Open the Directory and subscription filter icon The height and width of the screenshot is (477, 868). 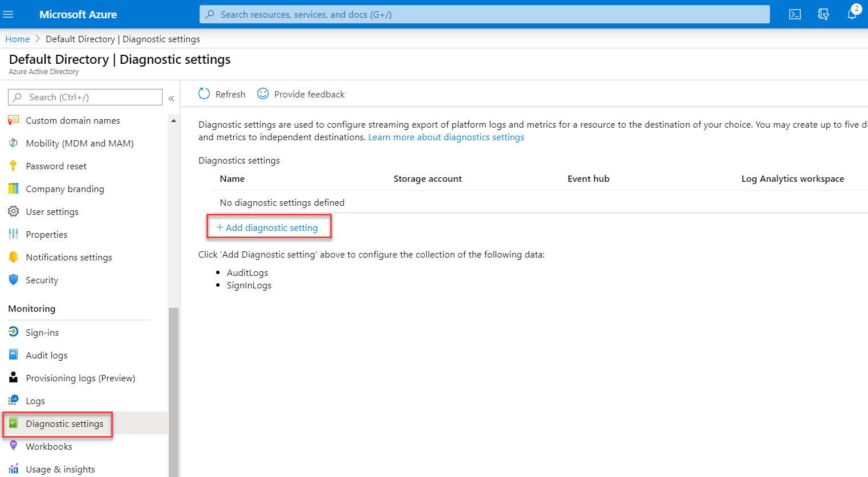[824, 14]
